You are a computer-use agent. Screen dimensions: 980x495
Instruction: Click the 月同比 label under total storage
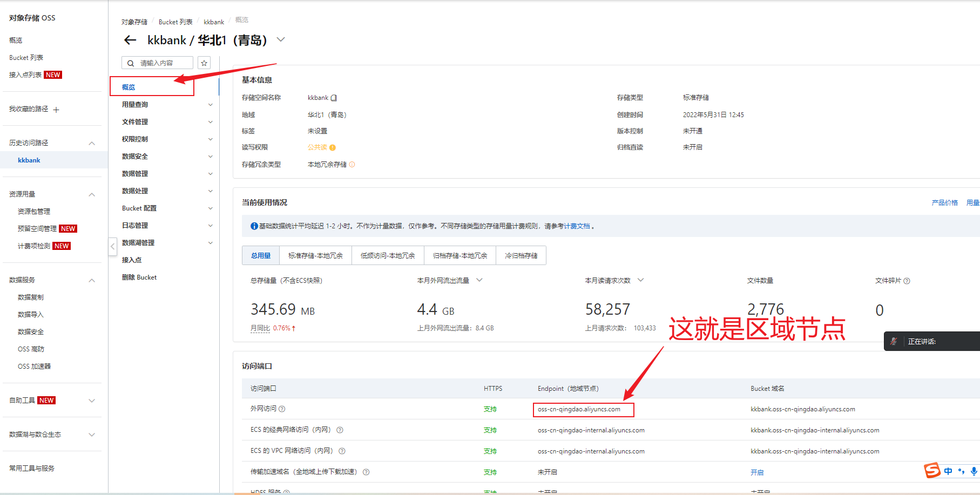pyautogui.click(x=260, y=328)
